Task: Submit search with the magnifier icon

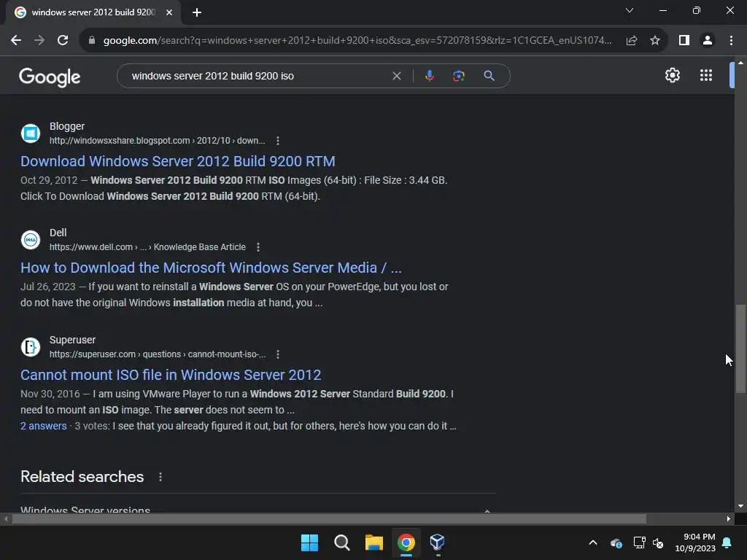Action: (489, 76)
